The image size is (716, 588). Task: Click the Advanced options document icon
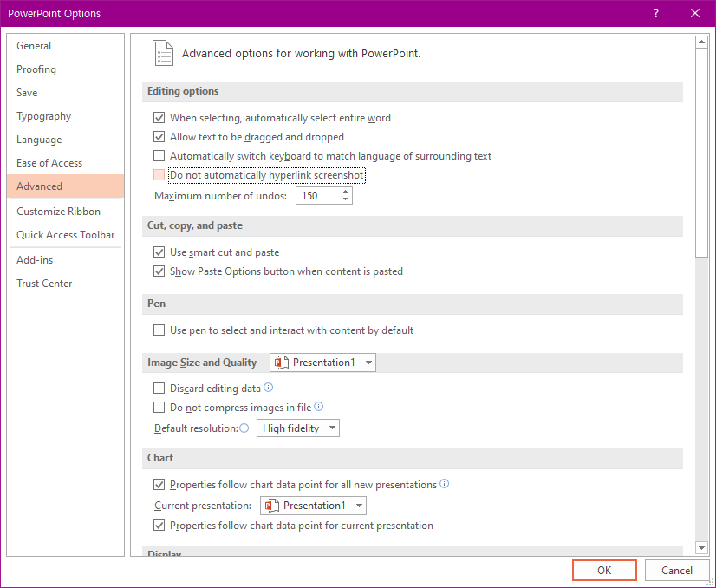[163, 54]
